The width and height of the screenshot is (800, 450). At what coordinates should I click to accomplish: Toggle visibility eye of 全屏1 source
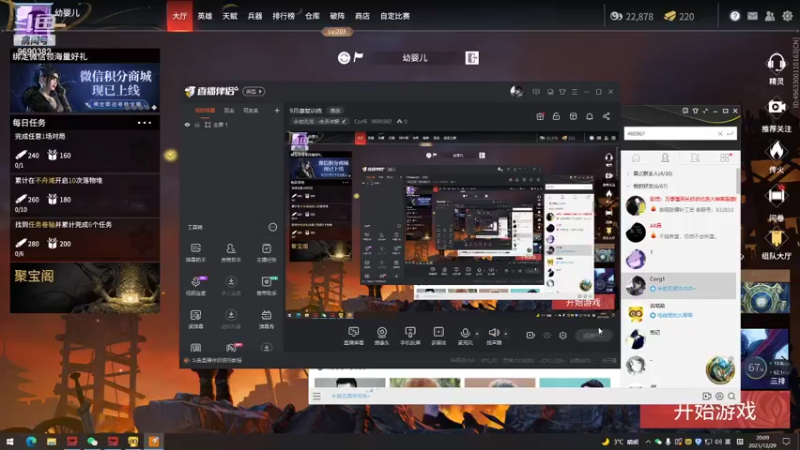[187, 124]
